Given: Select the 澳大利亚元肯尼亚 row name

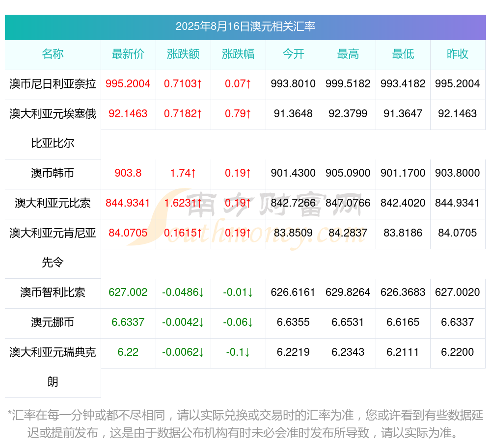Looking at the screenshot, I should pos(53,233).
